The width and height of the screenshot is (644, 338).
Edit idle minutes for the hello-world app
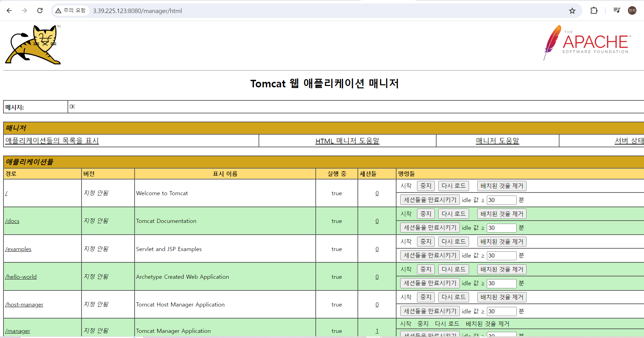tap(502, 284)
